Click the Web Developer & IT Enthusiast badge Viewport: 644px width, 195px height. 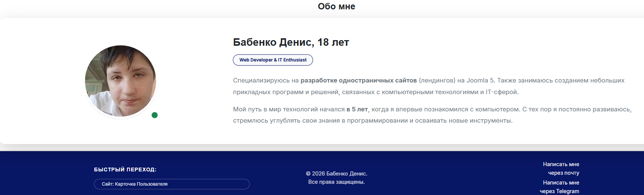point(273,60)
